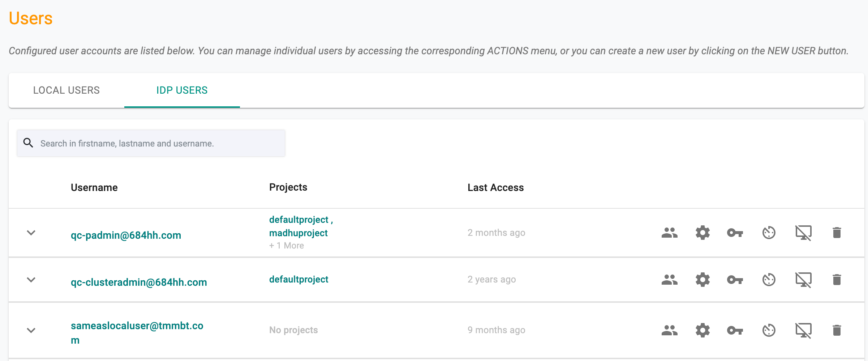Click '9 months ago' last access value
This screenshot has width=868, height=361.
pos(496,330)
